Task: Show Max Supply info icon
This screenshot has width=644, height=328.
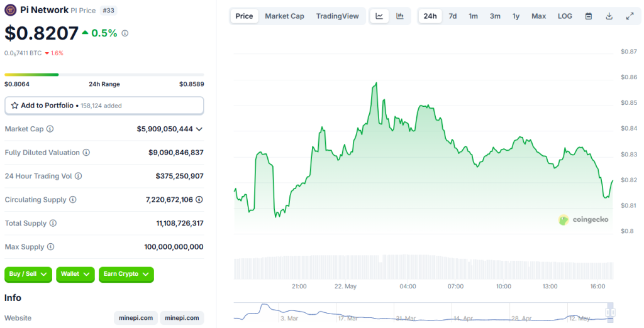Action: click(50, 247)
